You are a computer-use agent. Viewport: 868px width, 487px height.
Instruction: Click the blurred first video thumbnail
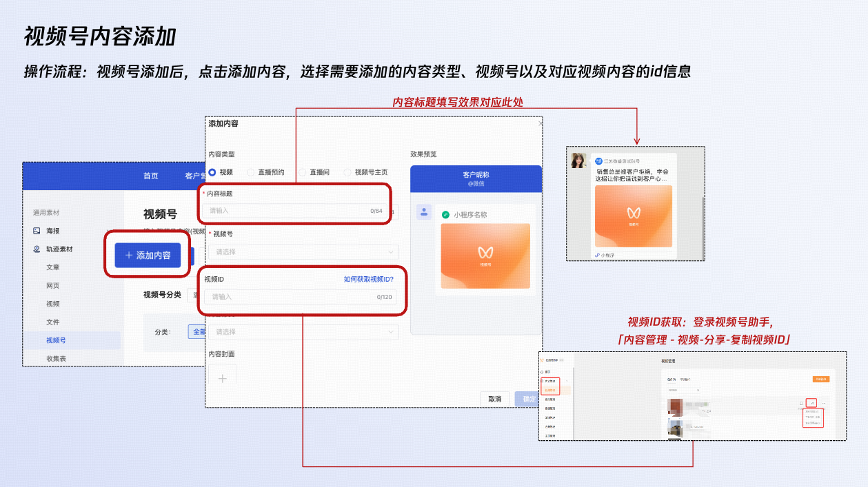point(675,407)
